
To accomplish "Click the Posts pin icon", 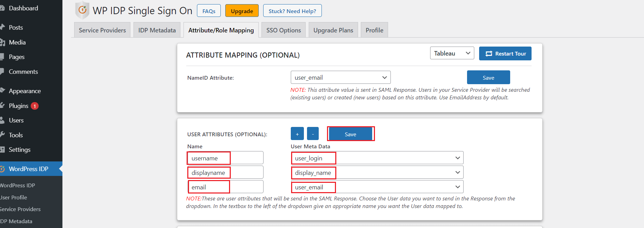I will (2, 27).
